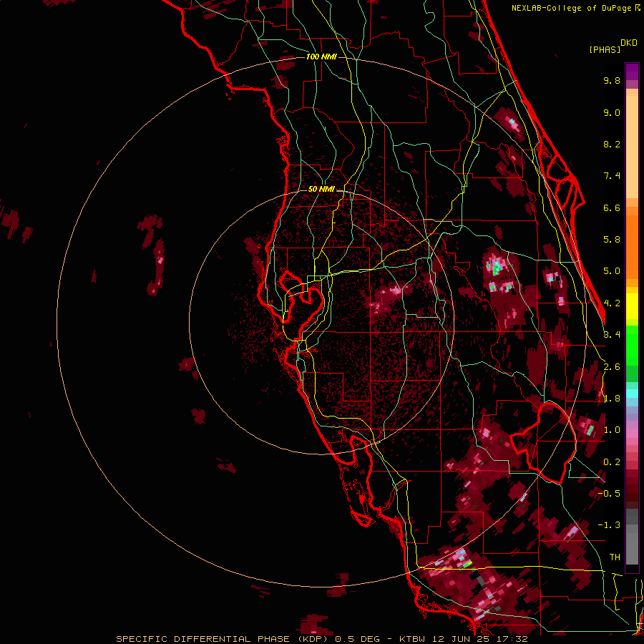Click the 100 NMI range ring label
The height and width of the screenshot is (644, 644).
[x=321, y=57]
